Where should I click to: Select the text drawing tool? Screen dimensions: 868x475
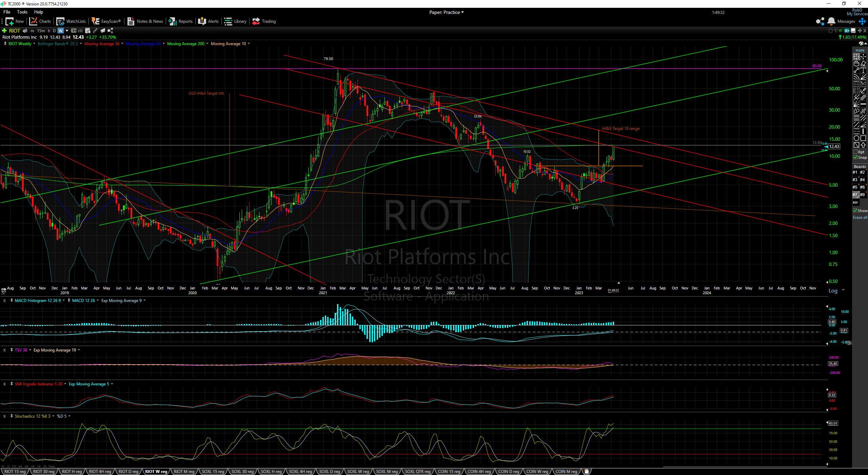click(863, 70)
